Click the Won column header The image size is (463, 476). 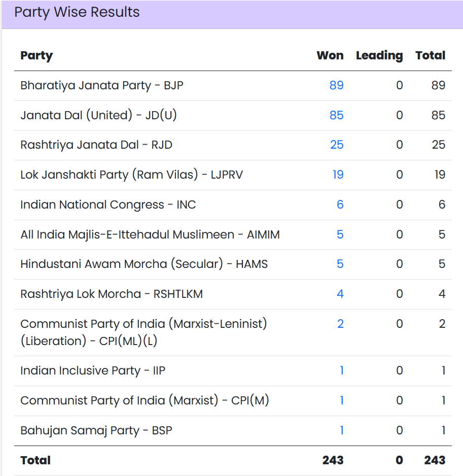pos(330,55)
